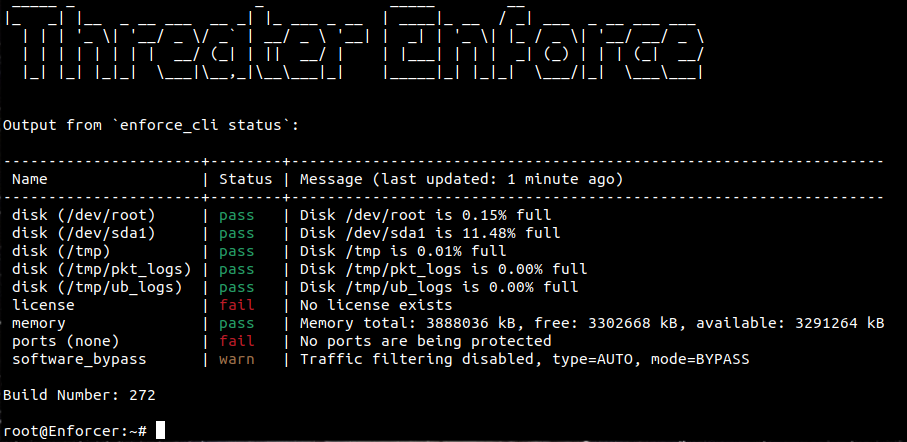Click the 'No ports are being protected' message
Viewport: 907px width, 442px height.
(425, 341)
